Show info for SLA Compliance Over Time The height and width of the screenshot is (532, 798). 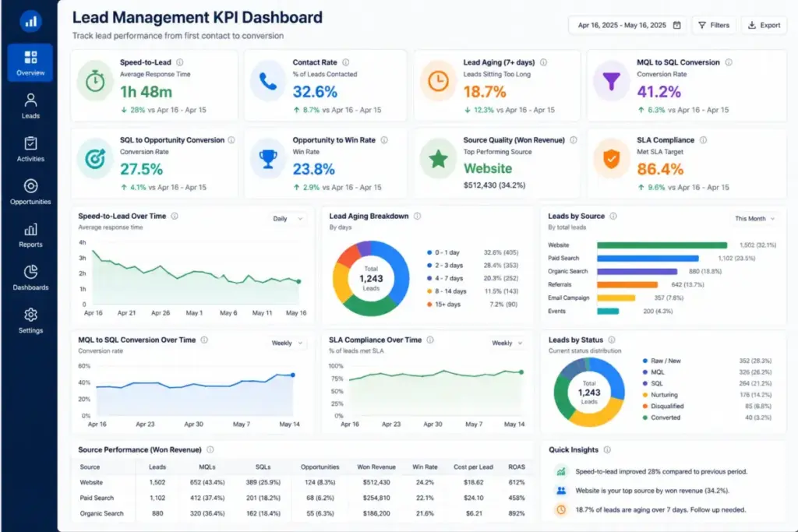430,340
